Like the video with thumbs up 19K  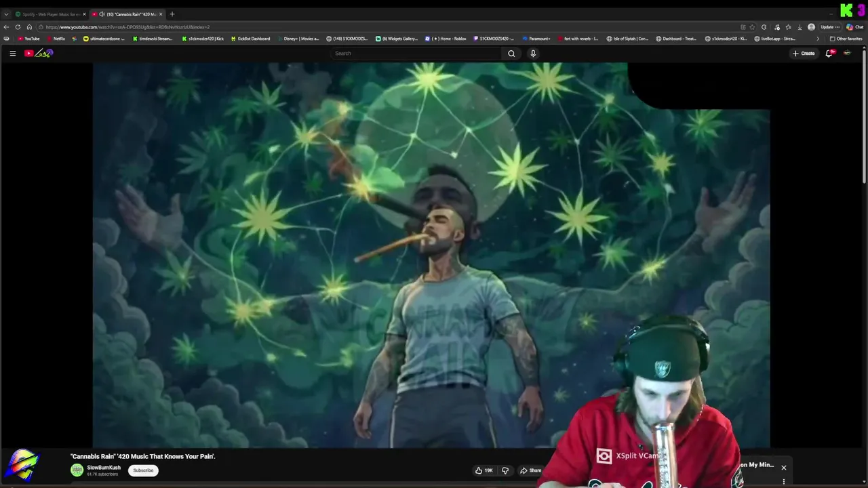coord(484,470)
